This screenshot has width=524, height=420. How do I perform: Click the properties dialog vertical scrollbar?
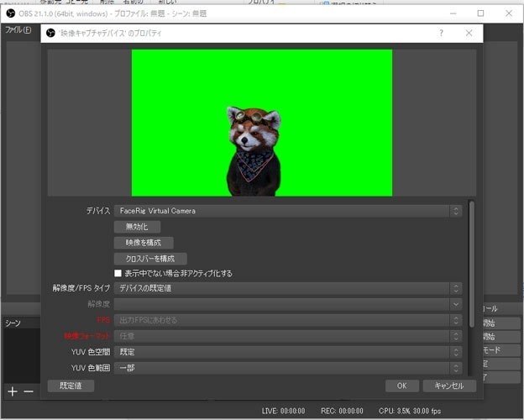coord(472,264)
